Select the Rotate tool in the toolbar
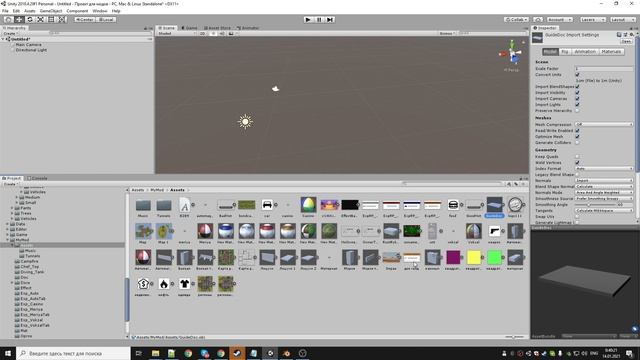 pos(29,19)
